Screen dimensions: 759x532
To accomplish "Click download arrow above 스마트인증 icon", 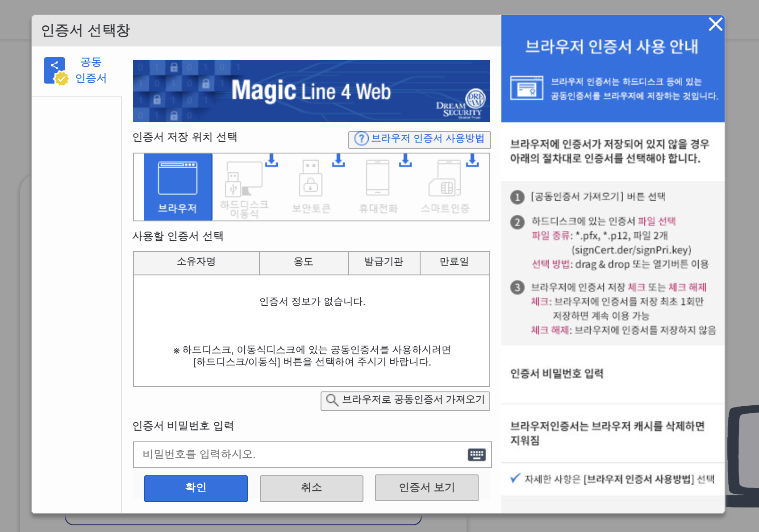I will [472, 161].
